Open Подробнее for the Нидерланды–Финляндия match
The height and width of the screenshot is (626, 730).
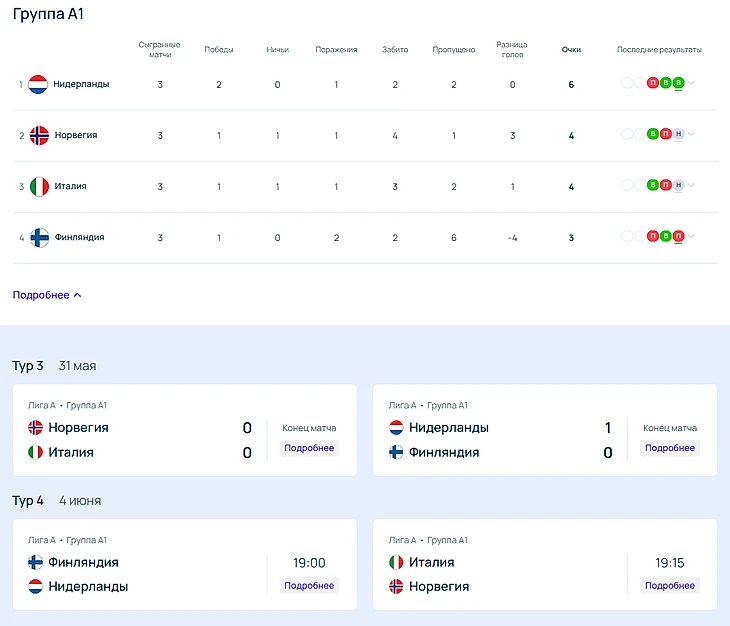tap(669, 448)
